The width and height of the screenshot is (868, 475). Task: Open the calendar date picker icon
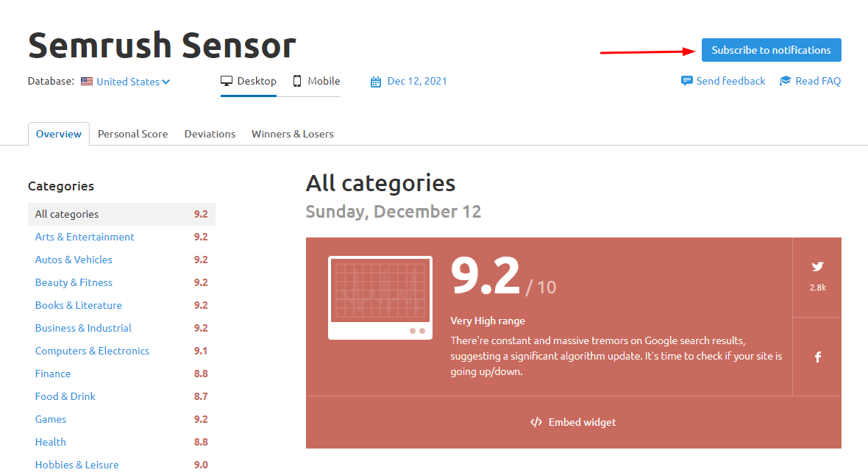(x=376, y=81)
